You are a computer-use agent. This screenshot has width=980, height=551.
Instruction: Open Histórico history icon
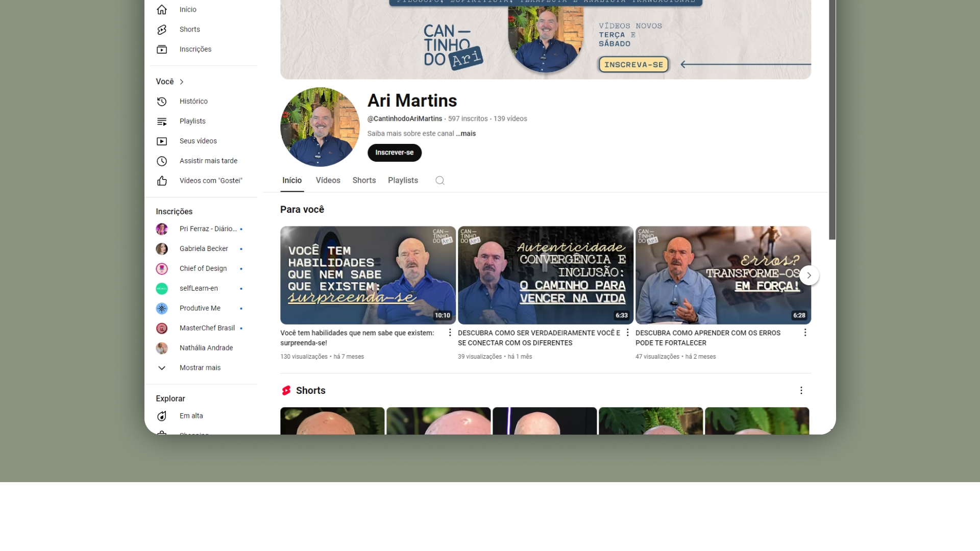click(x=162, y=102)
